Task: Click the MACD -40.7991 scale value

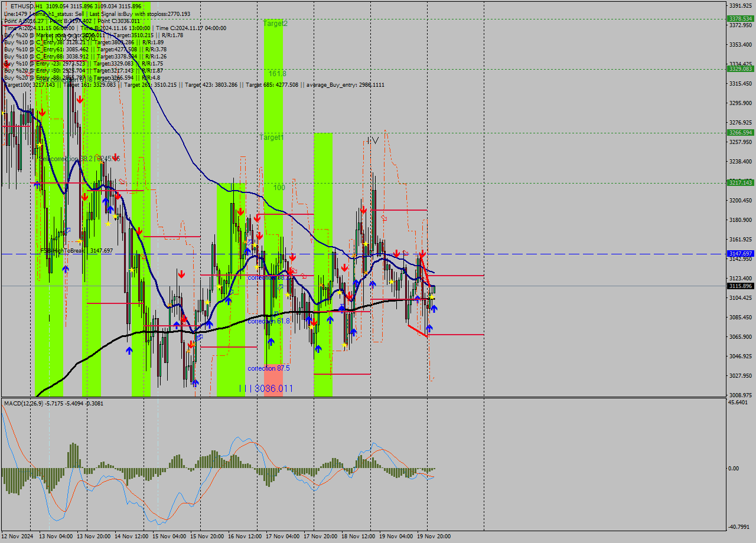Action: pyautogui.click(x=739, y=527)
